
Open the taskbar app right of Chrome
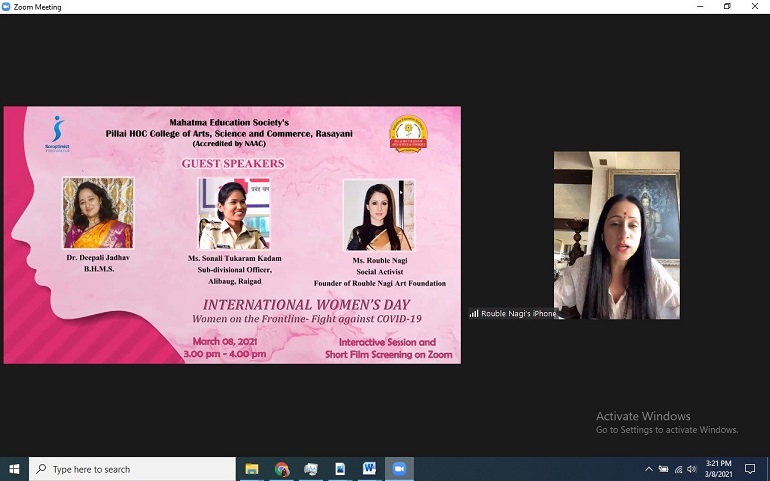point(310,469)
